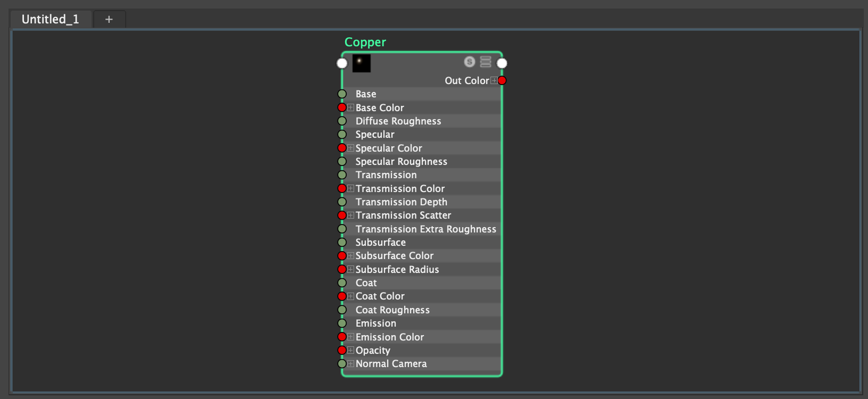Expand the Normal Camera attribute components
The width and height of the screenshot is (868, 399).
(x=350, y=364)
